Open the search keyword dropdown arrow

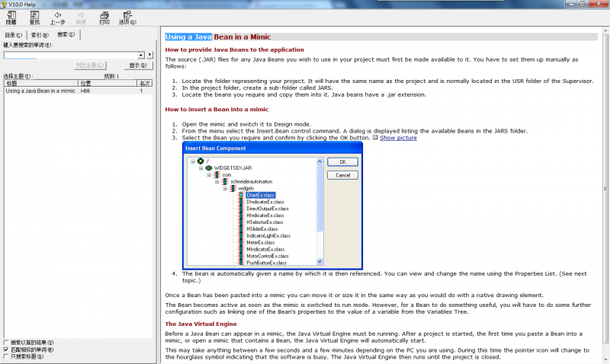point(141,55)
